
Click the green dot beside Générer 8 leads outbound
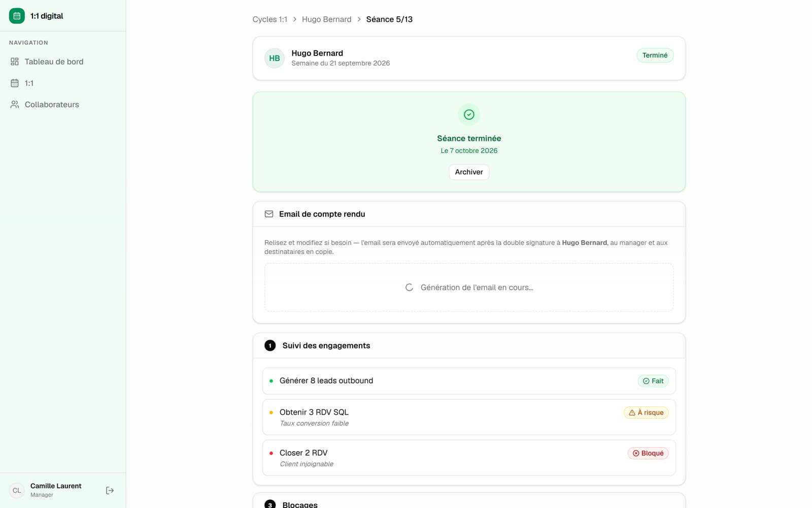click(x=271, y=381)
